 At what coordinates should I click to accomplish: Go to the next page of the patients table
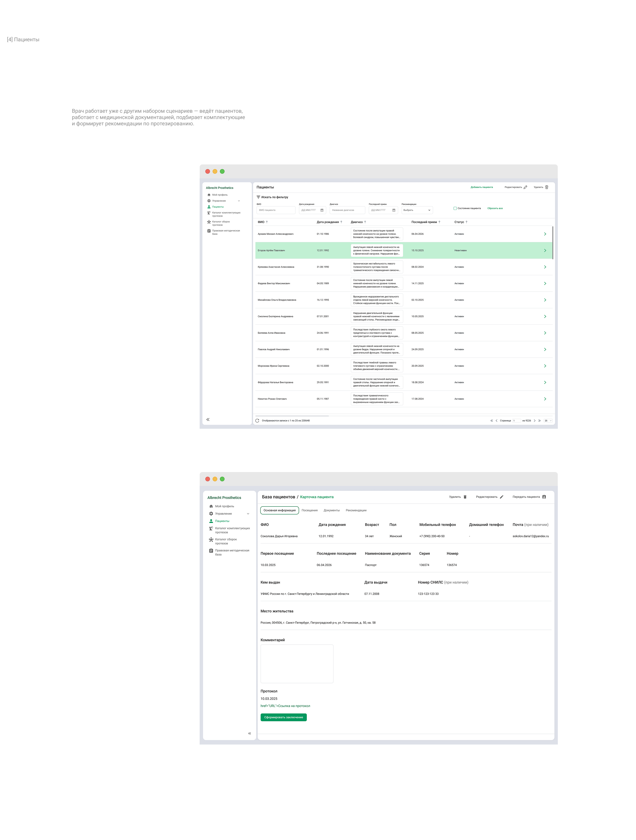pos(534,420)
